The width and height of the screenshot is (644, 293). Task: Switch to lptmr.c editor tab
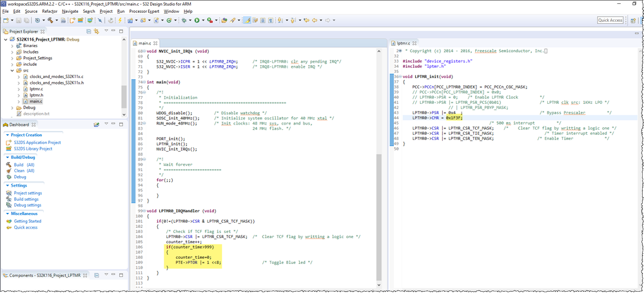pos(405,43)
